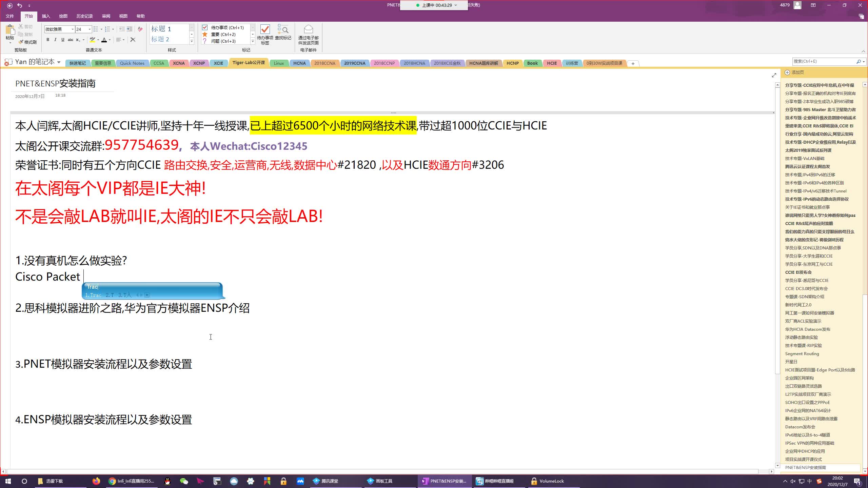Select the 1.Trac IME candidate

click(93, 295)
